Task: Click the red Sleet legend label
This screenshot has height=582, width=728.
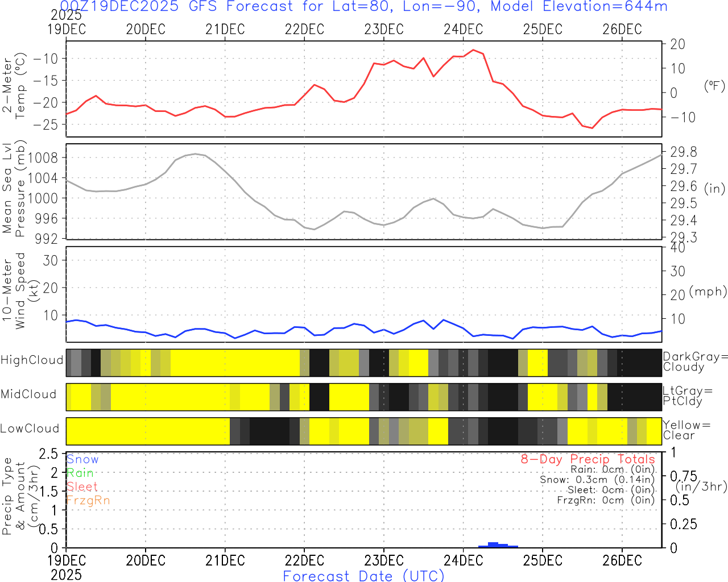Action: coord(82,487)
